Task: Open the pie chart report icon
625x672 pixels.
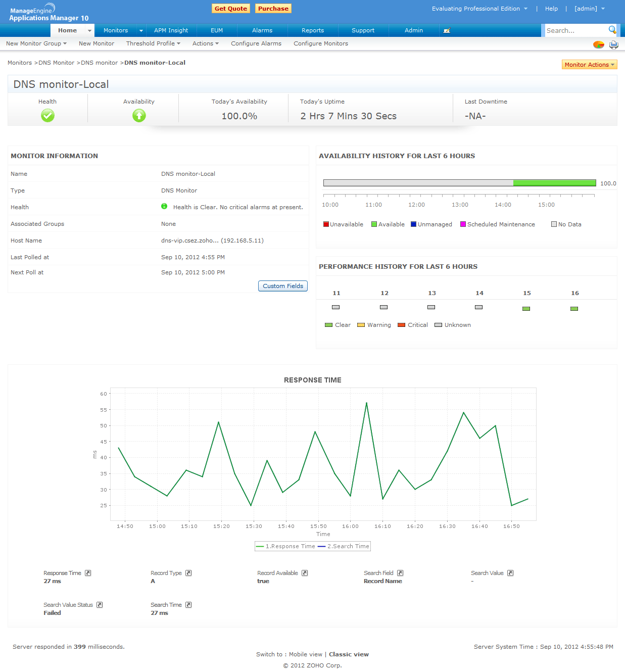Action: [x=598, y=44]
